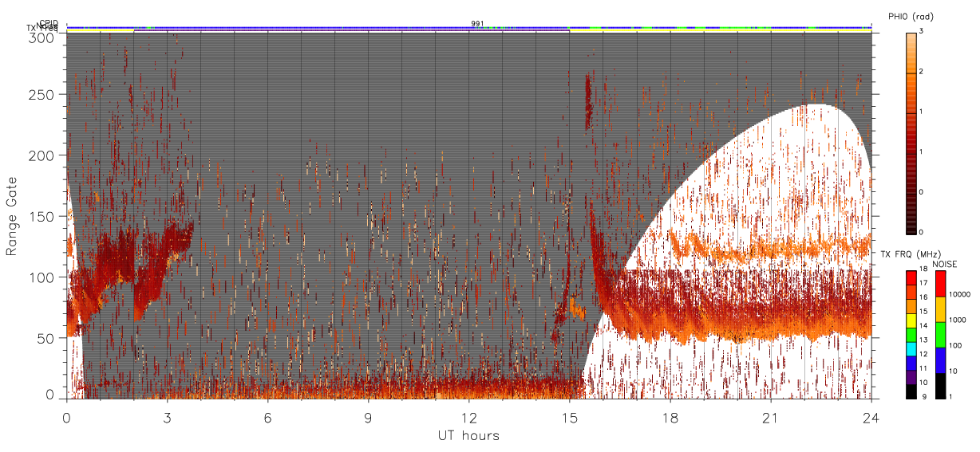The image size is (980, 452).
Task: Click the '150' range gate tick label
Action: [42, 216]
